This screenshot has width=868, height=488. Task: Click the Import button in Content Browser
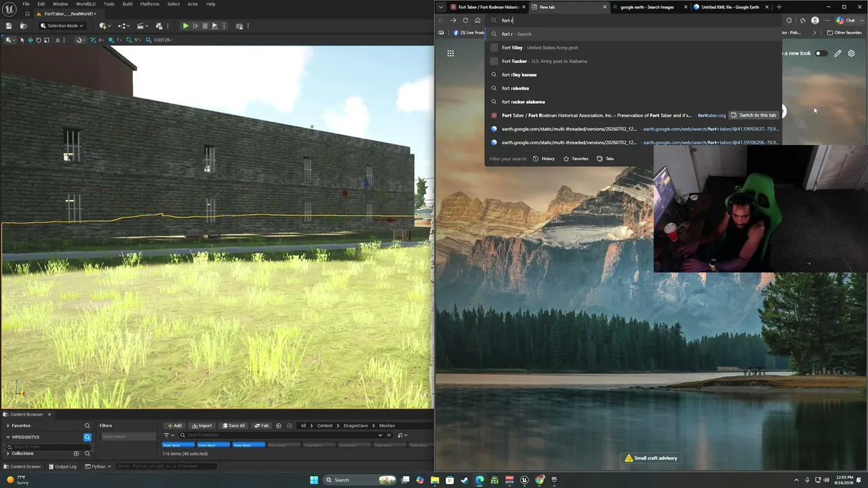[x=201, y=426]
